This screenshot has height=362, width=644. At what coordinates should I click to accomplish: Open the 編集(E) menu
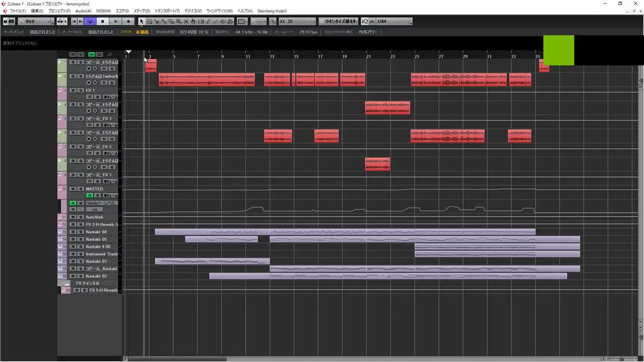(x=37, y=11)
